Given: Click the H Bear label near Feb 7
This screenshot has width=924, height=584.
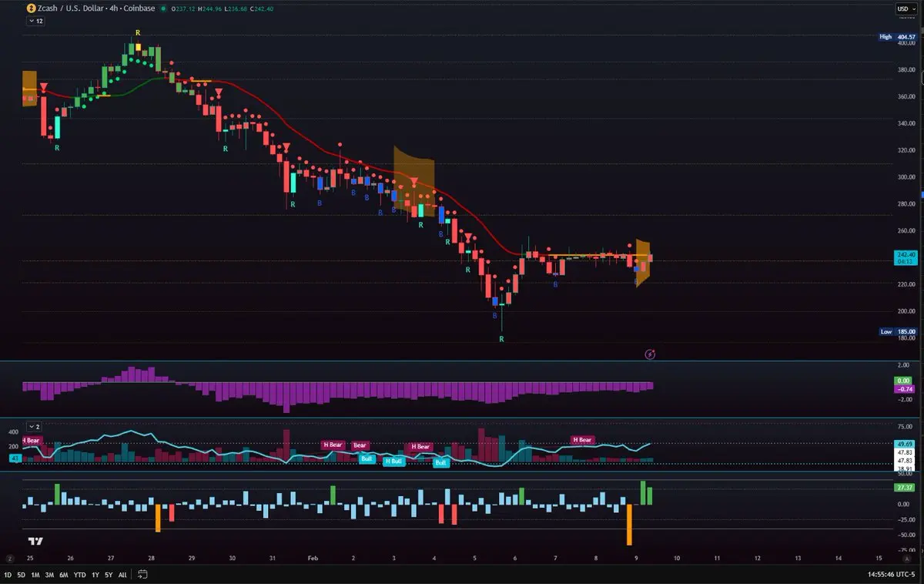Looking at the screenshot, I should point(582,440).
